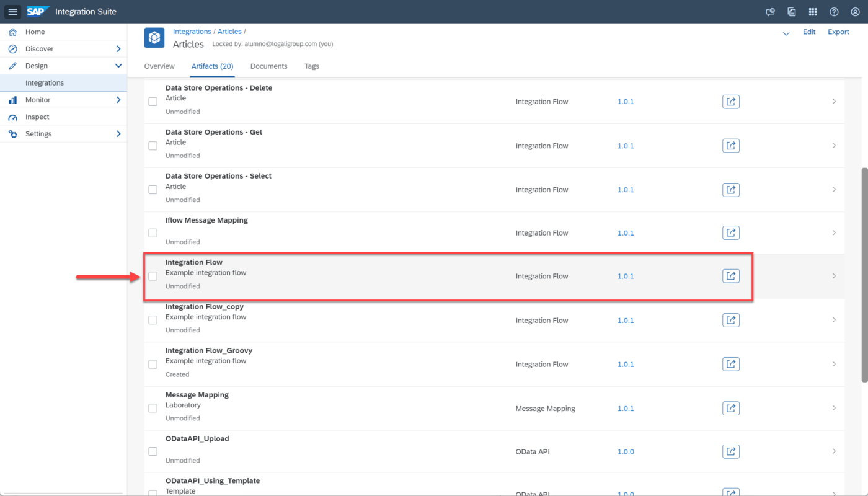Viewport: 868px width, 496px height.
Task: Click the SAP logo
Action: click(38, 12)
